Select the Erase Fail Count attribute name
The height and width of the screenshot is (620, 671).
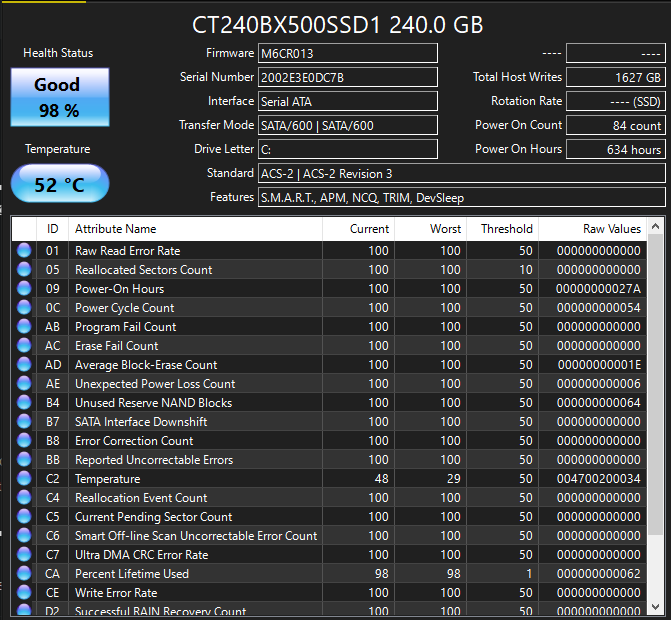(x=116, y=346)
